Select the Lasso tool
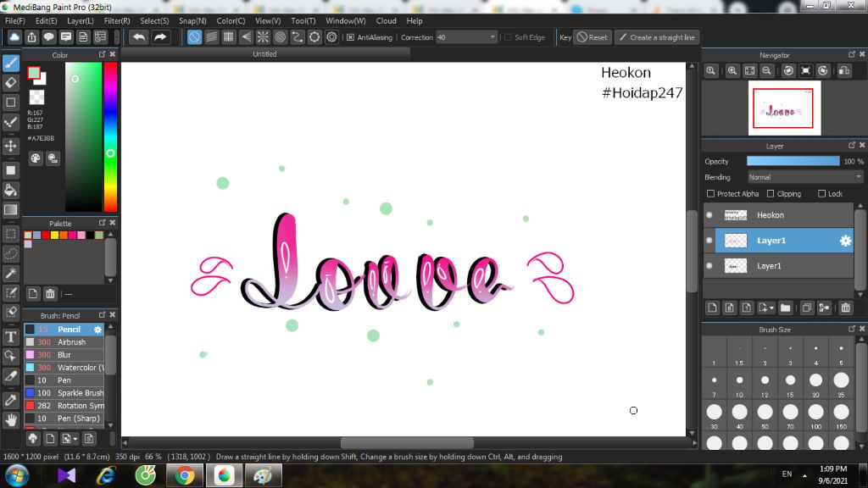Screen dimensions: 868x488 coord(11,253)
